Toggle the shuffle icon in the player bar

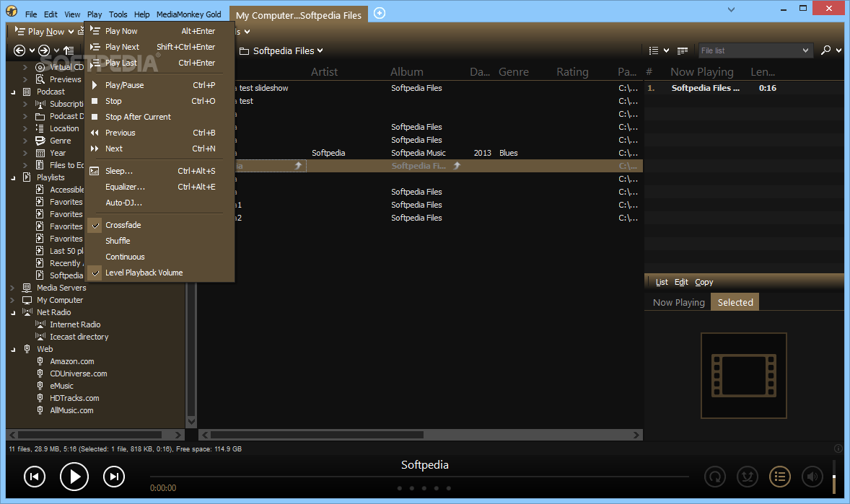tap(748, 477)
